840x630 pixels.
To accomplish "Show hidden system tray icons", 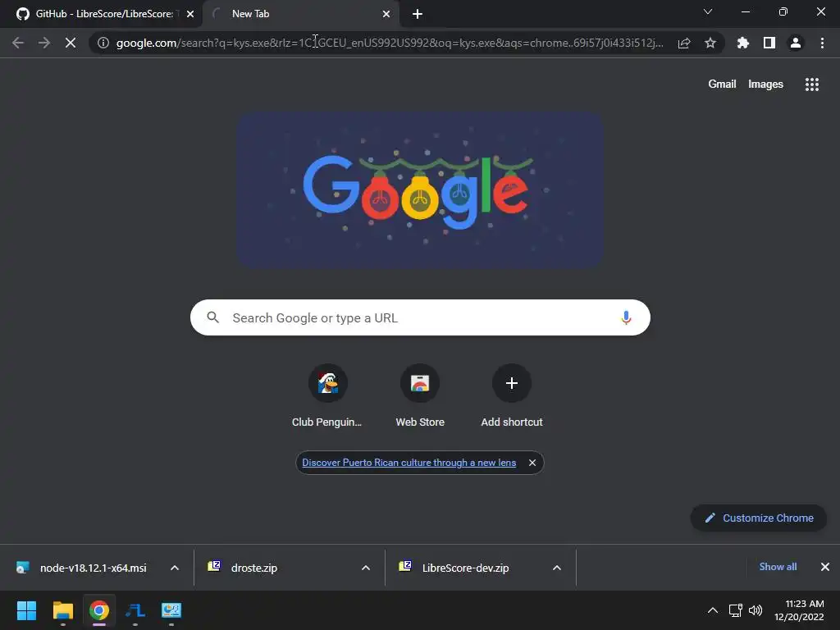I will point(713,610).
